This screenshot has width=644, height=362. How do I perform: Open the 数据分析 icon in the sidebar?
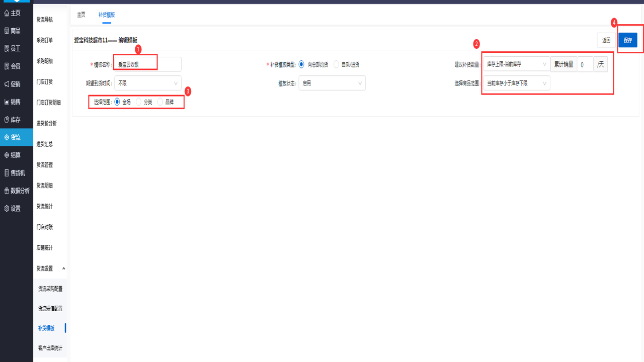point(7,191)
